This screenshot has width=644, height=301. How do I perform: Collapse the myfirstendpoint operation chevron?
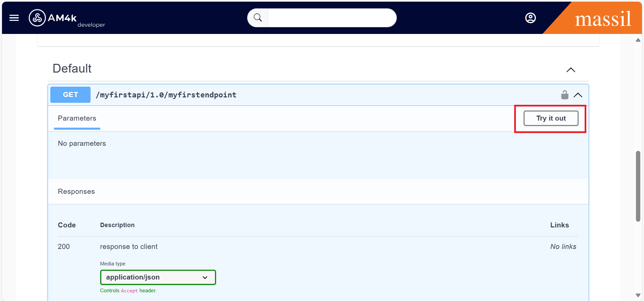(578, 95)
